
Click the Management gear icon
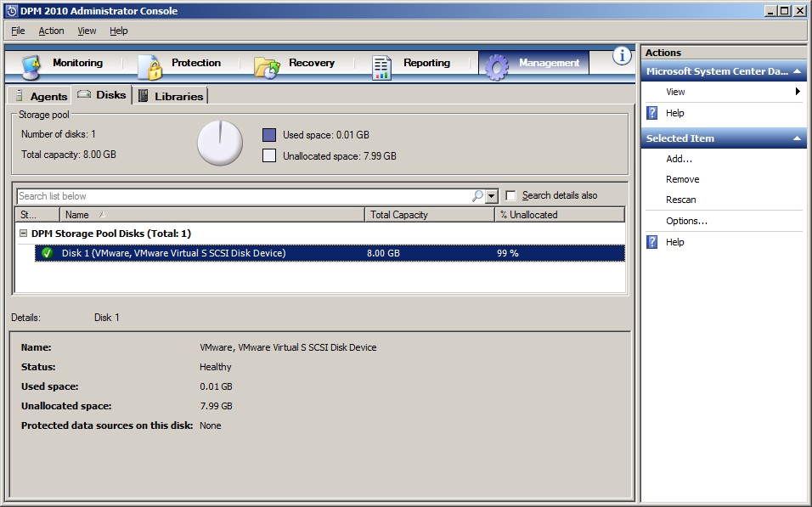click(497, 67)
